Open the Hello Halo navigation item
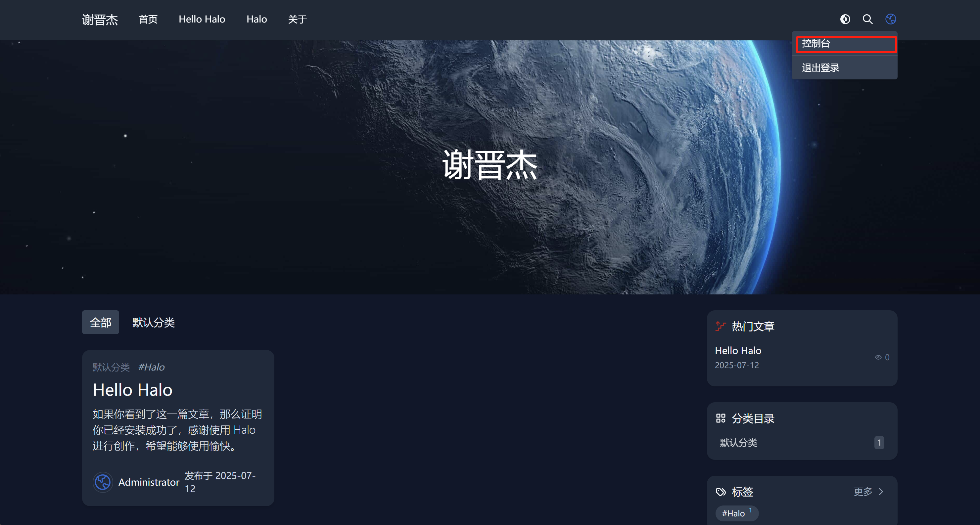The image size is (980, 525). tap(202, 20)
